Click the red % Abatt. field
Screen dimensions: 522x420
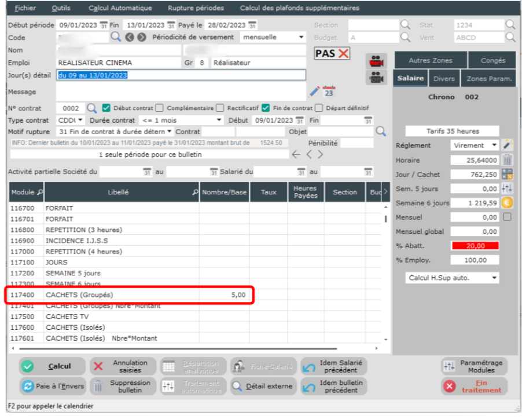(474, 246)
